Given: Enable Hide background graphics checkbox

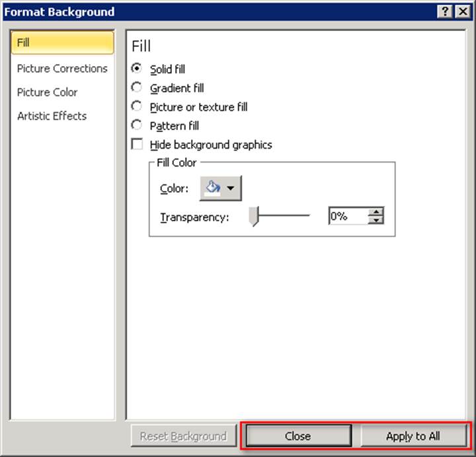Looking at the screenshot, I should (x=138, y=145).
